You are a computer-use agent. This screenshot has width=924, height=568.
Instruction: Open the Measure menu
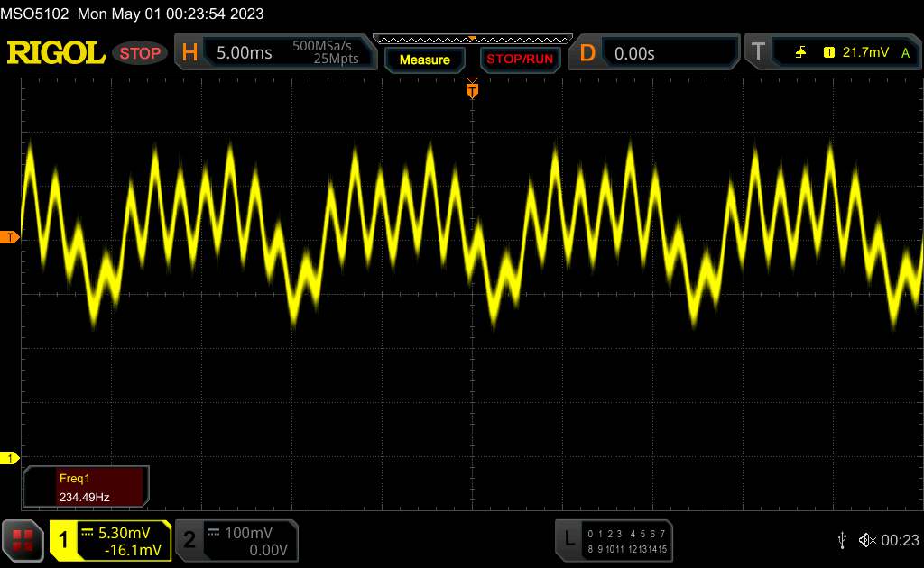[424, 60]
